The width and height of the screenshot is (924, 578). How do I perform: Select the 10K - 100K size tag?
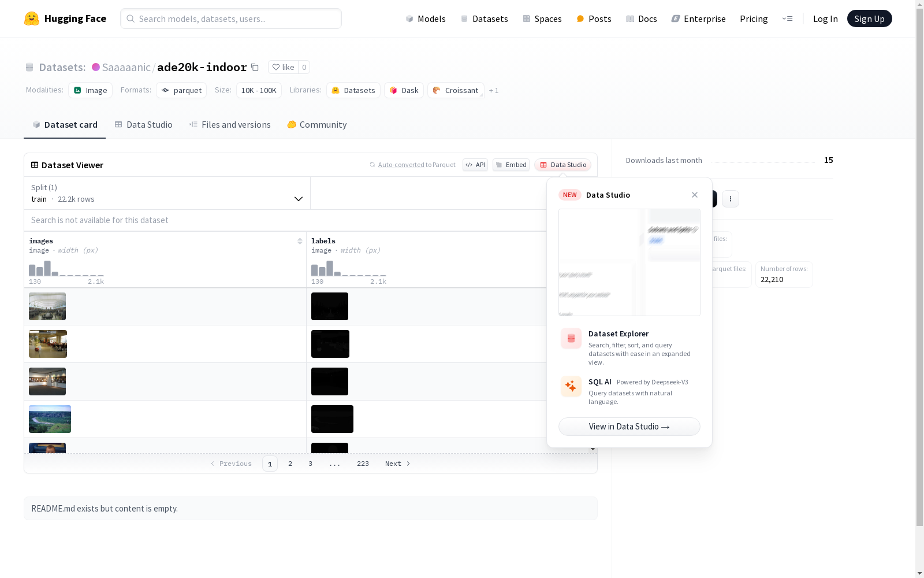(259, 90)
